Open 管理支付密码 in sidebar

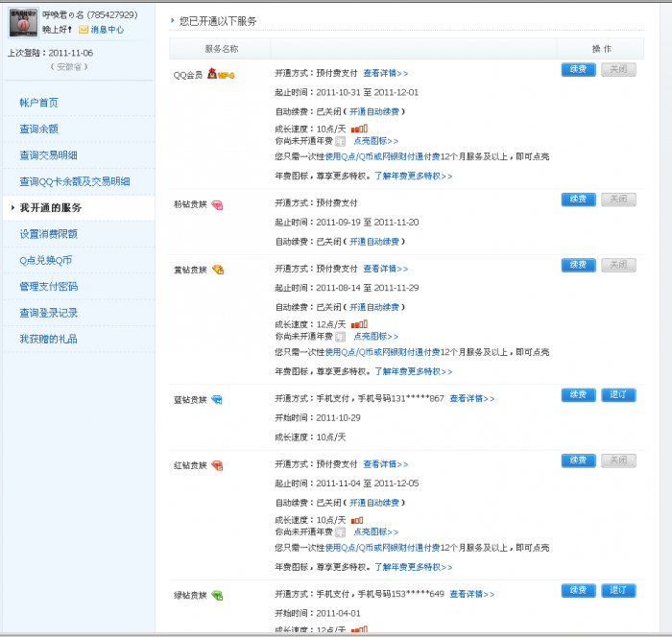tap(48, 287)
